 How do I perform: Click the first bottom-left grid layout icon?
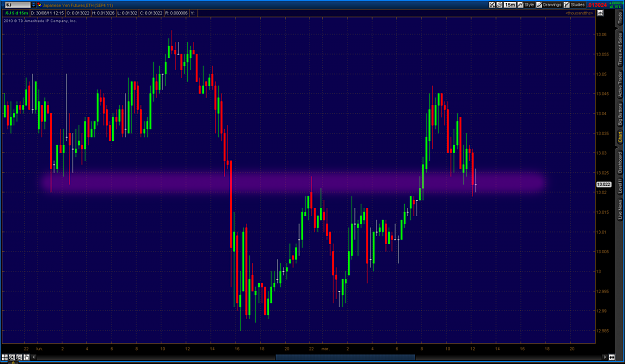pos(5,357)
